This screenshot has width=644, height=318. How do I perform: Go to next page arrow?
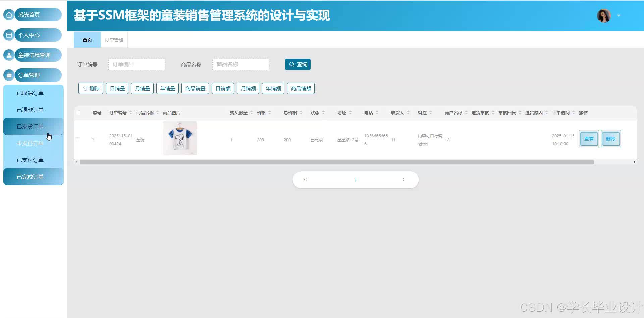404,180
